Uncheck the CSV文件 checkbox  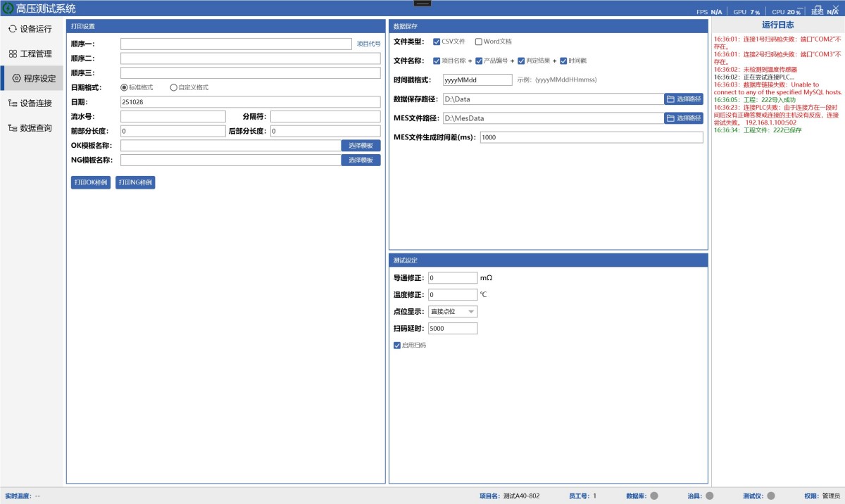[437, 42]
